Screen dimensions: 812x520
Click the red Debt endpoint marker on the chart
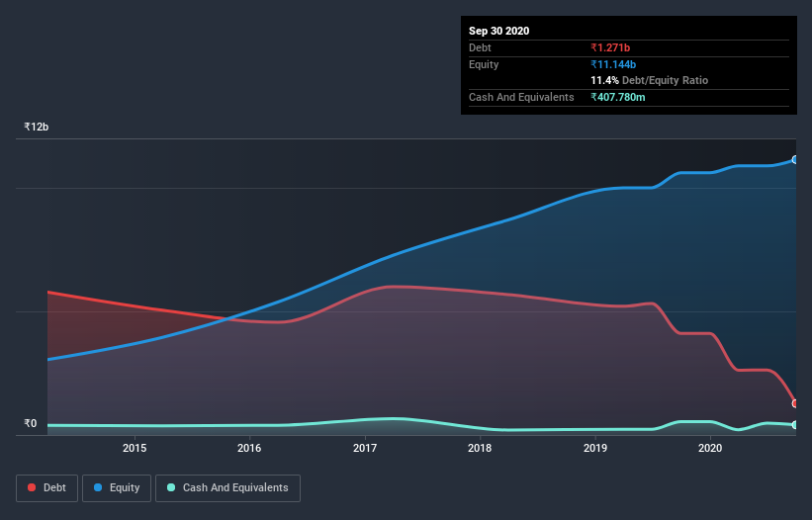click(795, 403)
